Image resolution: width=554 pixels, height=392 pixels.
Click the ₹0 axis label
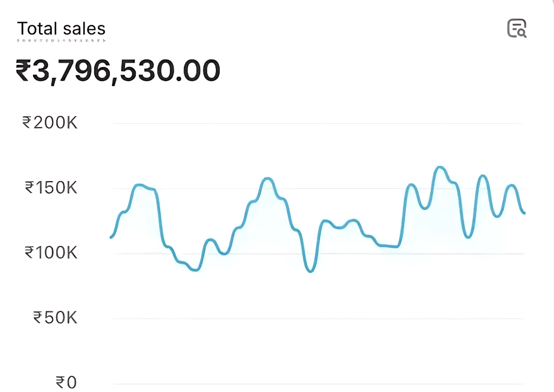[x=67, y=382]
